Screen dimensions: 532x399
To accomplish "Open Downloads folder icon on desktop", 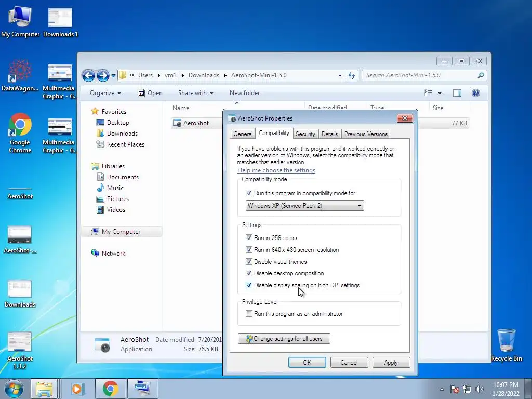I will [x=20, y=294].
